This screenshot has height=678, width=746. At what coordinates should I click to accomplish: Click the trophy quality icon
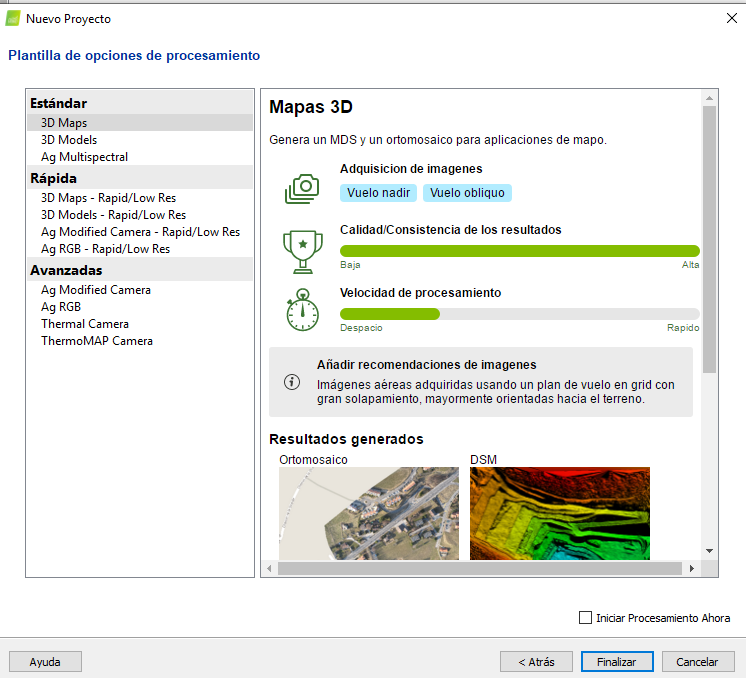click(x=303, y=252)
